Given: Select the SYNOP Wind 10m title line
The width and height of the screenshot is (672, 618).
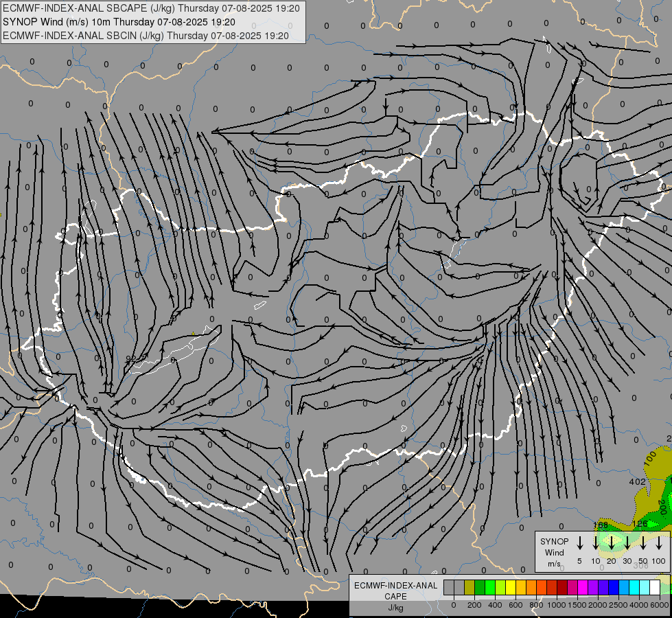Looking at the screenshot, I should coord(119,22).
